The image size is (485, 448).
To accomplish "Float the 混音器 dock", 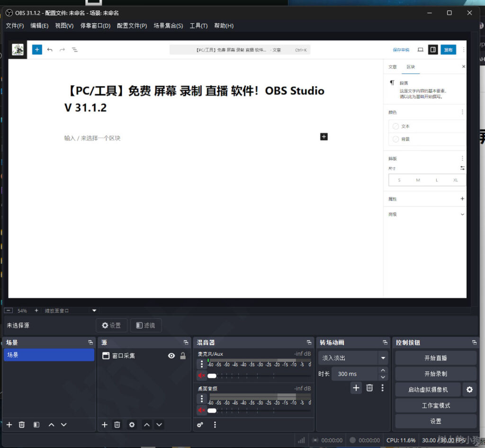I will click(309, 342).
